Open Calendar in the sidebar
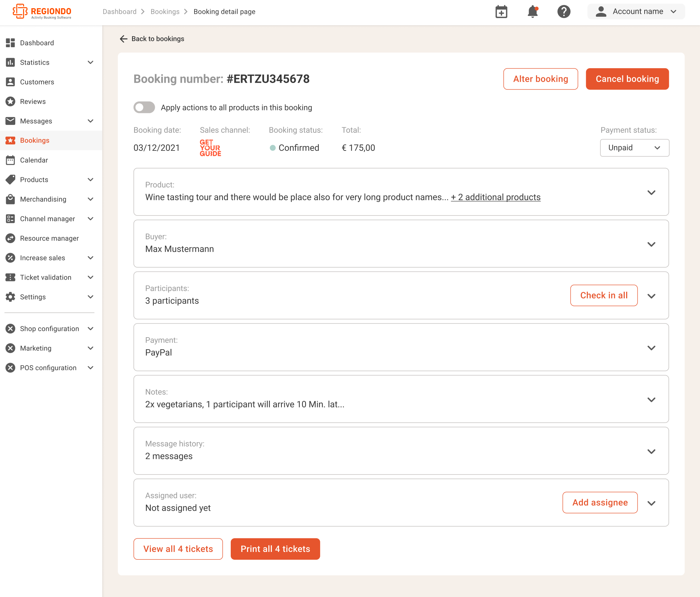Image resolution: width=700 pixels, height=597 pixels. 51,160
